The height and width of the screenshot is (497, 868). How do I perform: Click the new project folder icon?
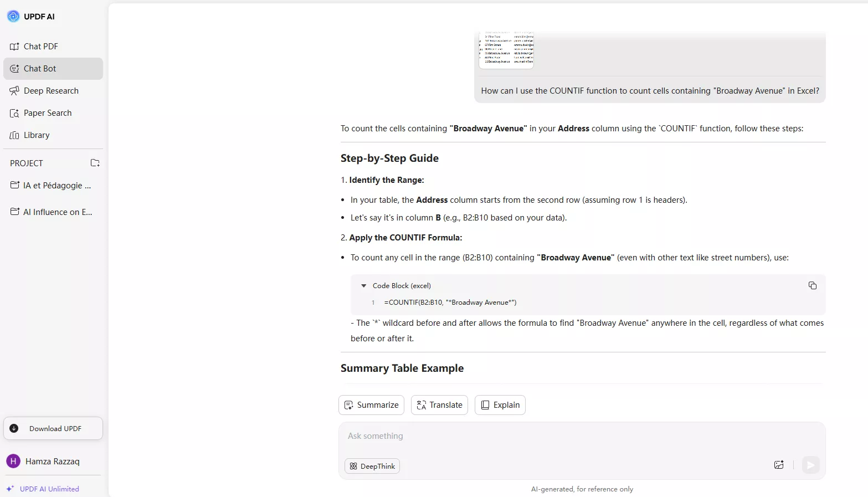[x=95, y=163]
